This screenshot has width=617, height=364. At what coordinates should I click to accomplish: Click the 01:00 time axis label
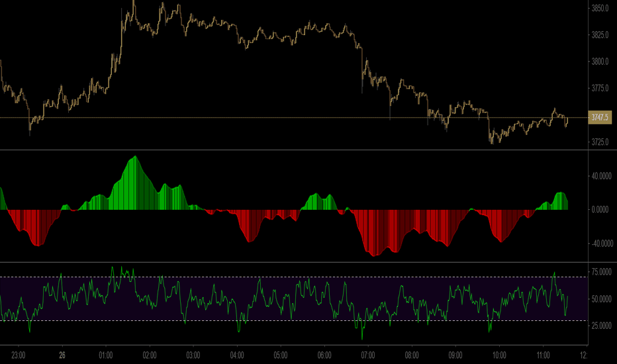point(106,355)
